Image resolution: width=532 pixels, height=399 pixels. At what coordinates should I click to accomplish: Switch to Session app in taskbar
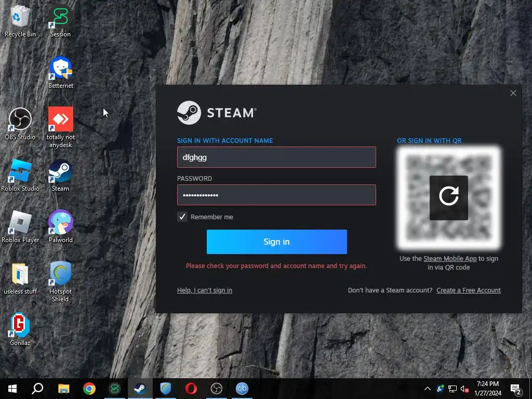point(115,389)
